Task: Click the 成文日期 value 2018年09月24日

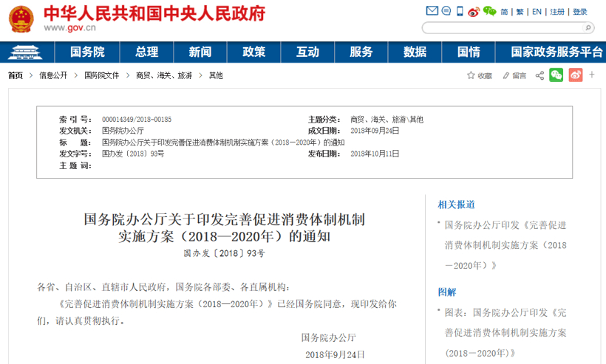Action: point(375,131)
